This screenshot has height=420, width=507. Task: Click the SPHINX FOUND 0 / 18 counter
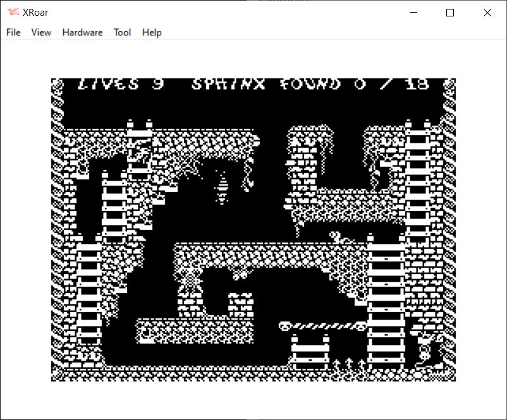click(x=310, y=85)
